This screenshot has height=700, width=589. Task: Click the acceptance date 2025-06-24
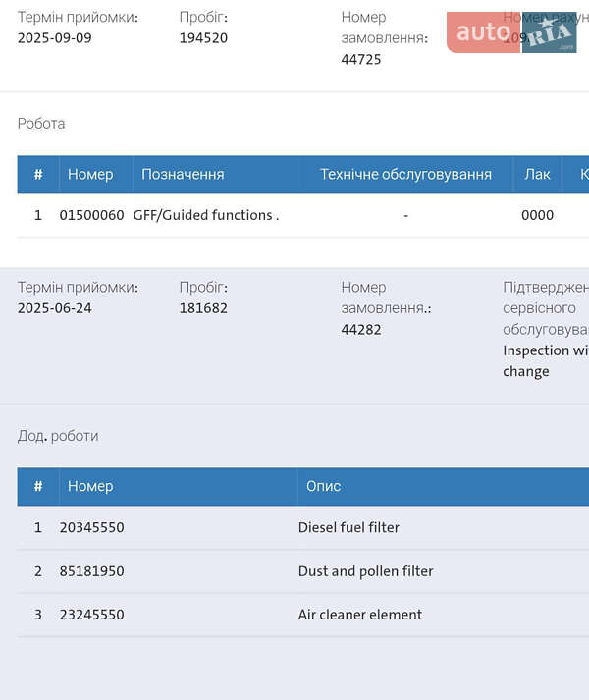click(54, 308)
